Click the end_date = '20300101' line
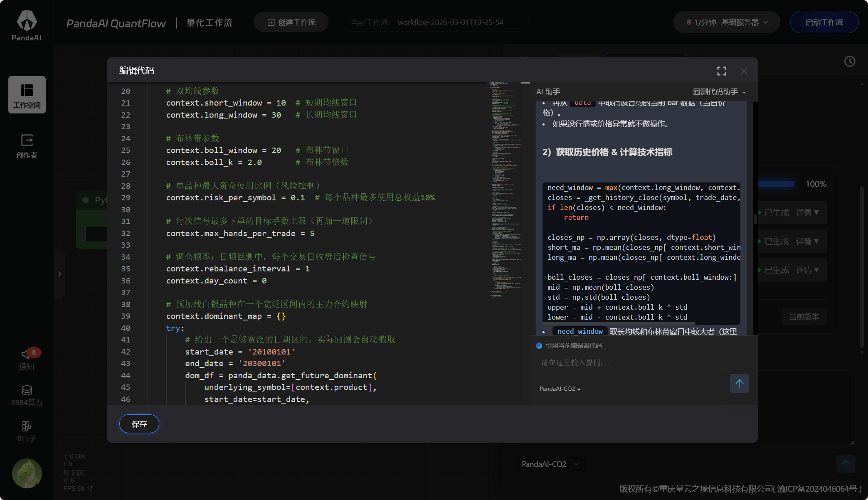868x500 pixels. click(235, 364)
